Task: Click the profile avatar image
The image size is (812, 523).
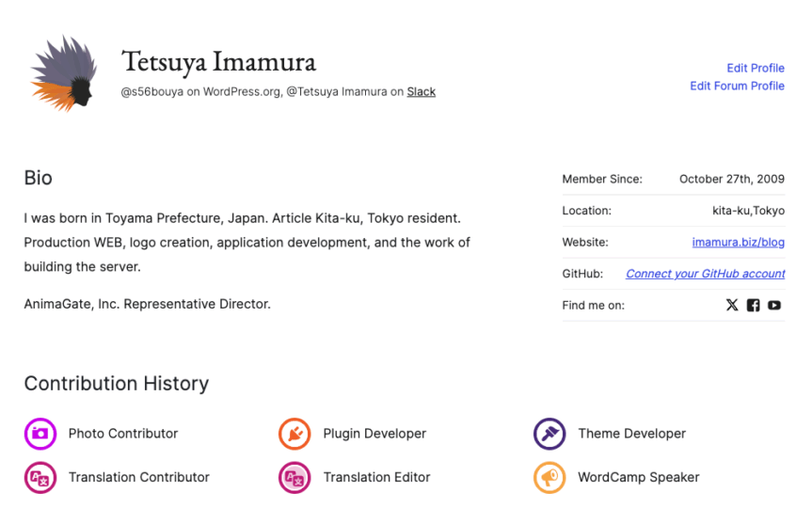Action: pyautogui.click(x=63, y=73)
